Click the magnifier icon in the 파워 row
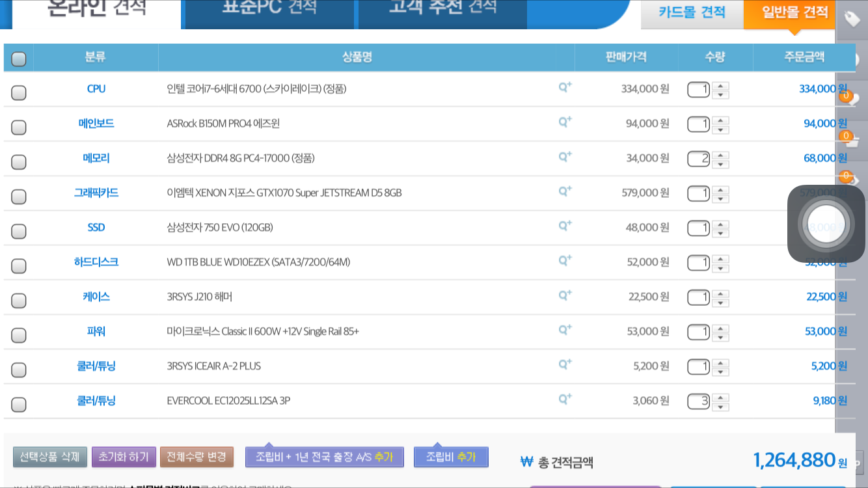Viewport: 868px width, 488px height. tap(565, 329)
